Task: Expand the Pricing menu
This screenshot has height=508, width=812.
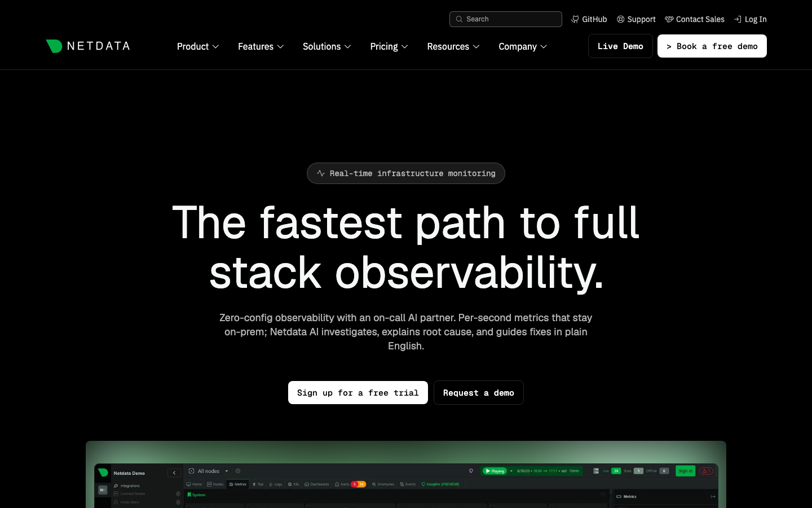Action: tap(389, 46)
